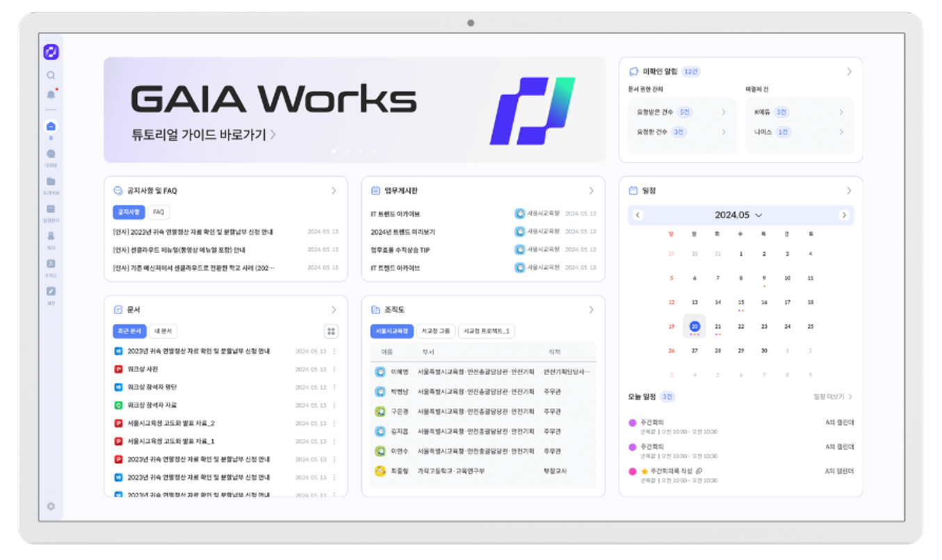Go to previous month in calendar
Screen dimensions: 942x560
(638, 215)
